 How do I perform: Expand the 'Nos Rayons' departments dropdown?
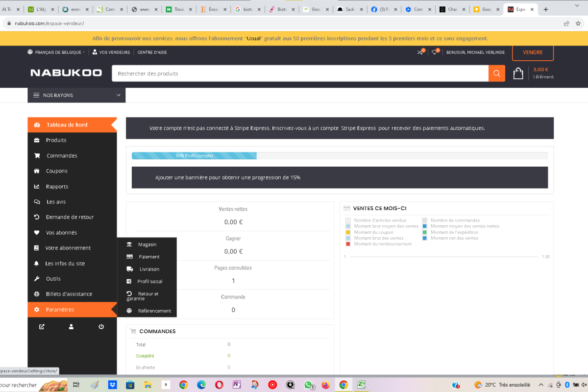[76, 95]
